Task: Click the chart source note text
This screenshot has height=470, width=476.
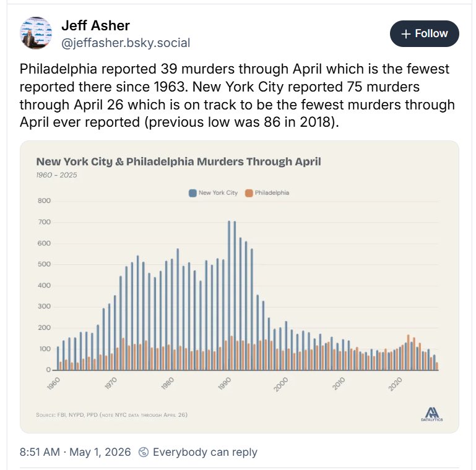Action: 111,415
